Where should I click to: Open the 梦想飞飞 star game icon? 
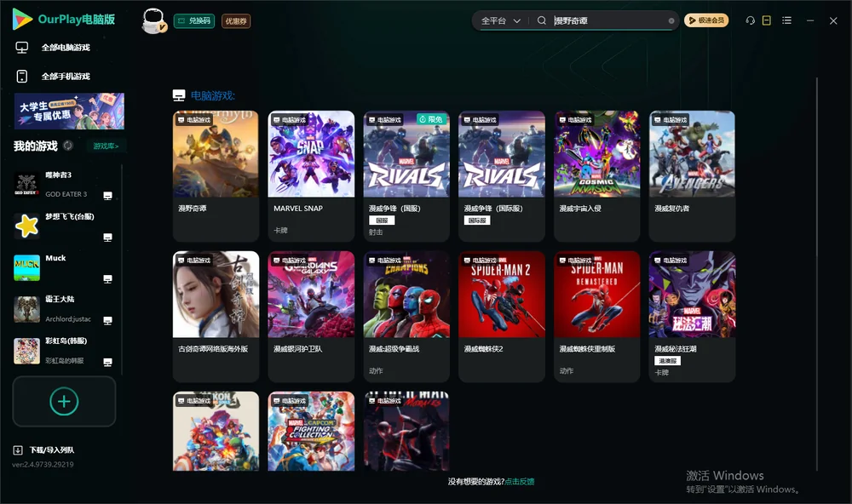tap(26, 226)
